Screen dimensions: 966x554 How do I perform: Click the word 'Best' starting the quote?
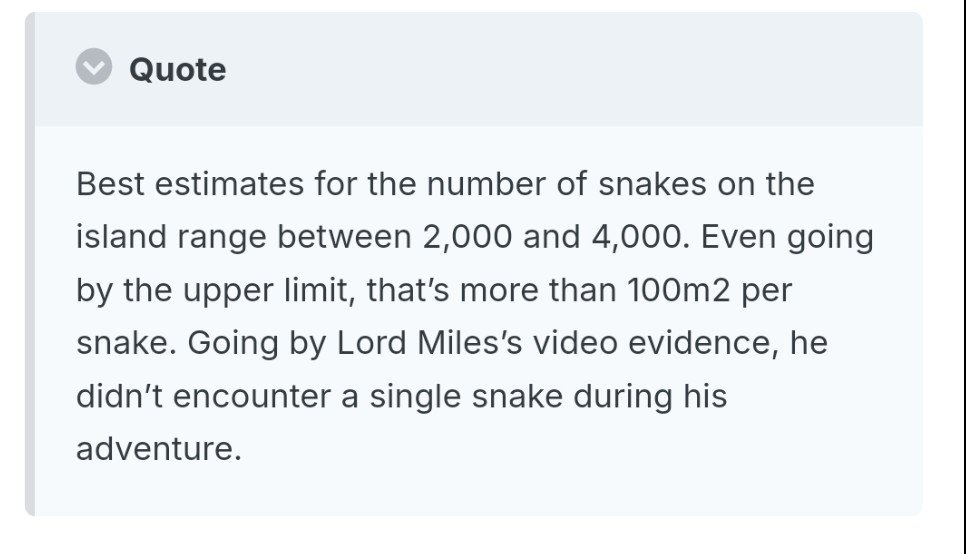tap(110, 184)
